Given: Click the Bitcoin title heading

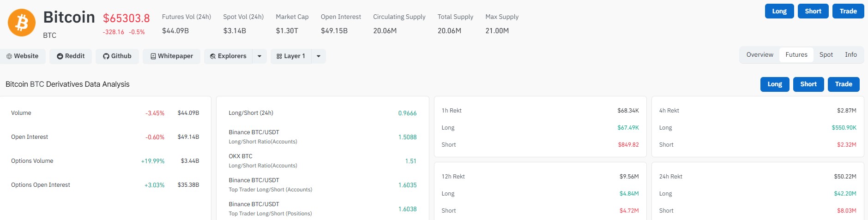Looking at the screenshot, I should click(x=69, y=18).
